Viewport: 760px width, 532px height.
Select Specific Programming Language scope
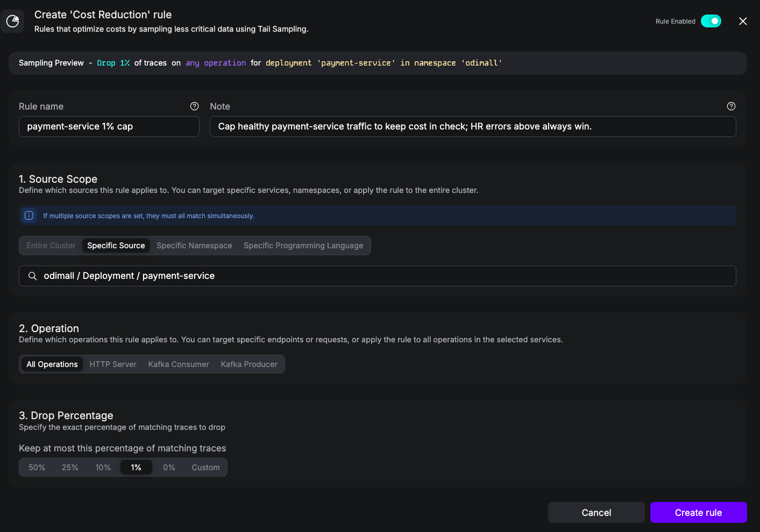[x=303, y=246]
